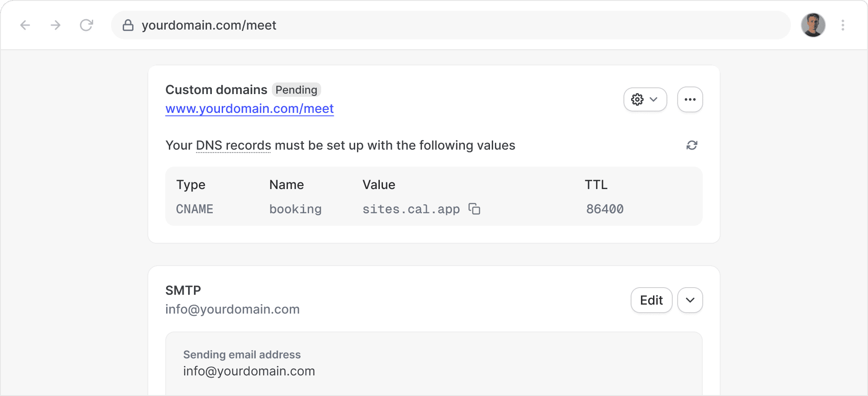Click the Pending status badge
This screenshot has width=868, height=396.
click(x=296, y=90)
